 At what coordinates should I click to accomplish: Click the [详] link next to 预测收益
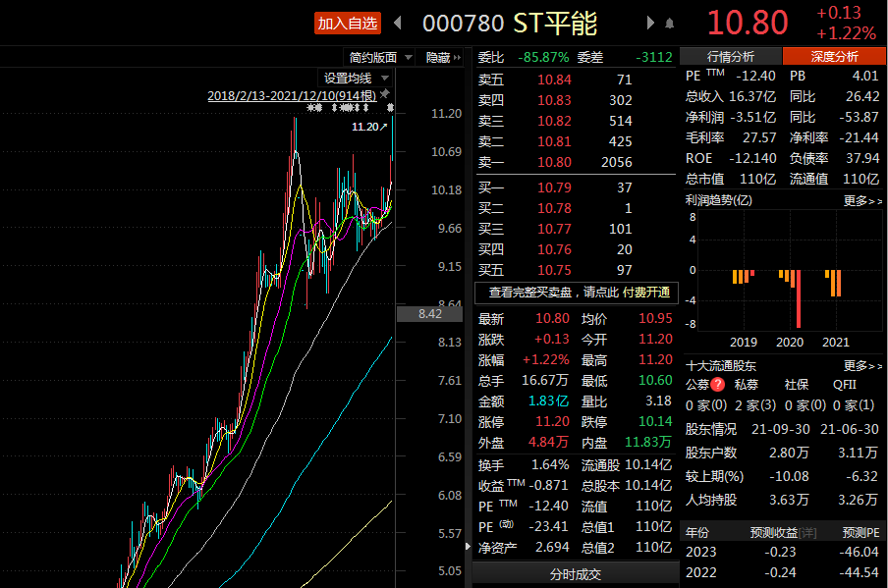(807, 533)
